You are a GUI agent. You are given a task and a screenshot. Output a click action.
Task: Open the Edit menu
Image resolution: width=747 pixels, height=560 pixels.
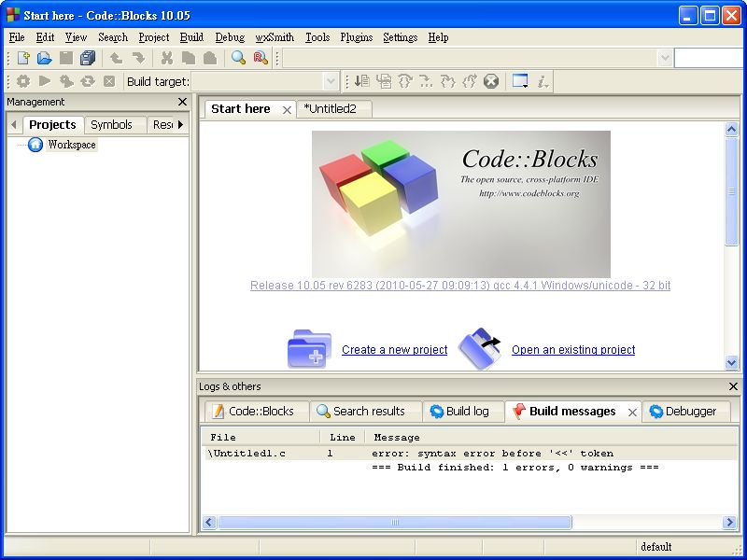[45, 37]
